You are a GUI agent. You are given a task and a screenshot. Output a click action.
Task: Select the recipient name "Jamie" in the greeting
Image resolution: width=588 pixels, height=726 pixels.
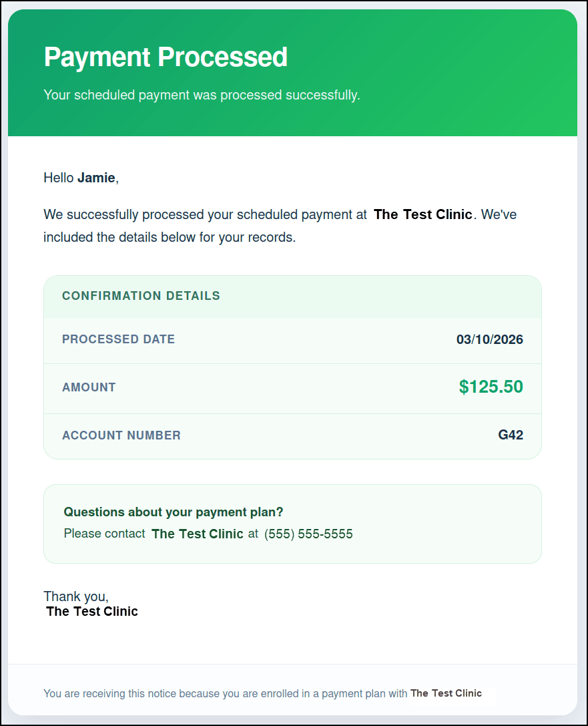[96, 178]
